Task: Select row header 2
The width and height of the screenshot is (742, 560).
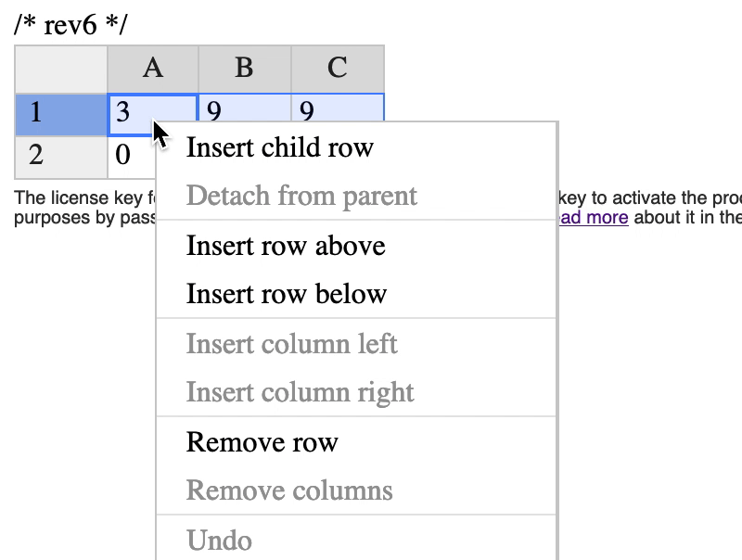Action: click(60, 155)
